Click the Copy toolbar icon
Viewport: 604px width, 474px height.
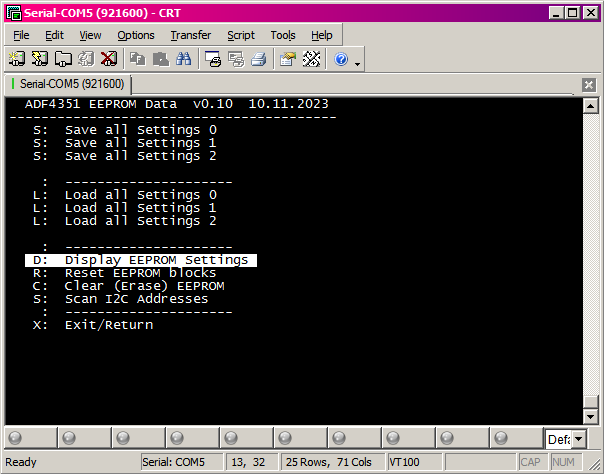coord(138,59)
